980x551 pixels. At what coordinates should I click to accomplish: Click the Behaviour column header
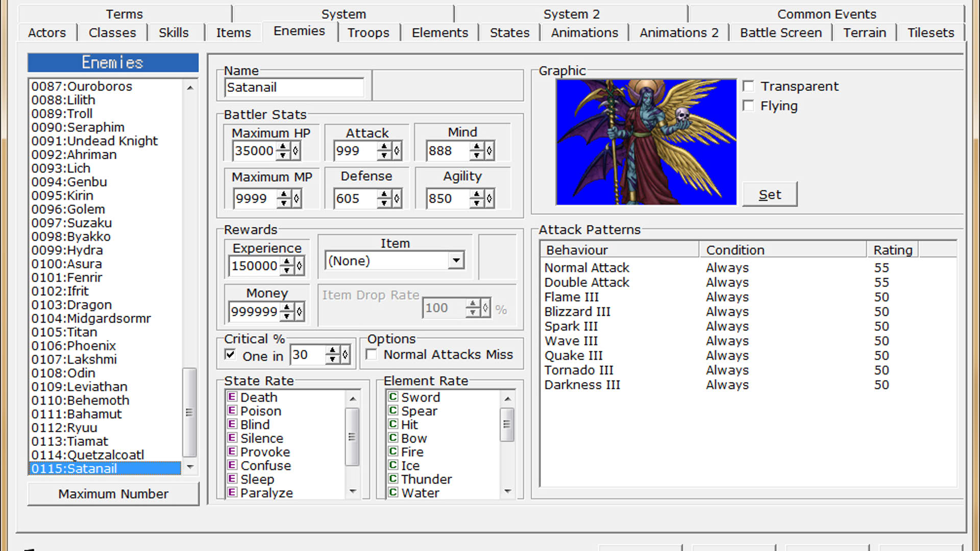click(620, 250)
